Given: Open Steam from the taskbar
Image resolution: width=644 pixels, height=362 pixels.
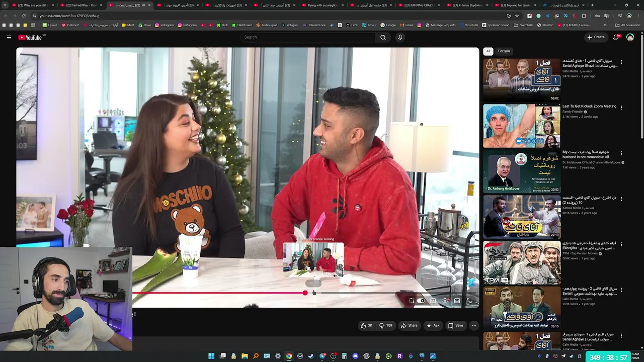Looking at the screenshot, I should tap(311, 356).
